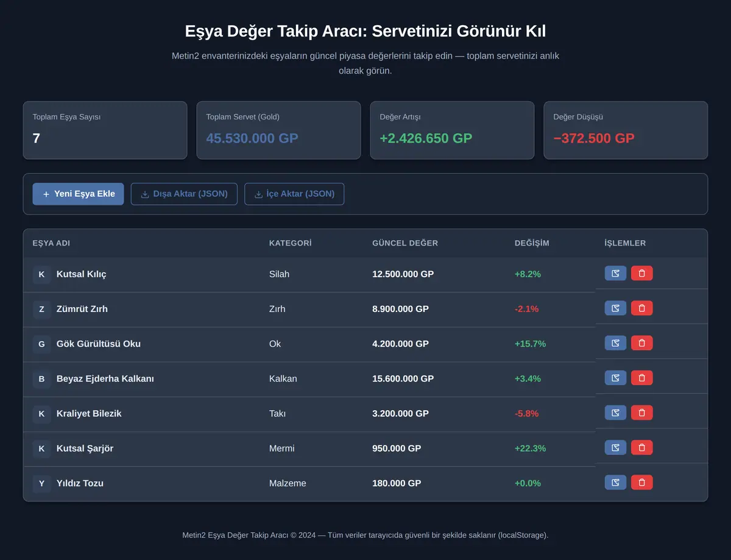
Task: Sort by DEĞİŞİM column header
Action: click(x=532, y=243)
